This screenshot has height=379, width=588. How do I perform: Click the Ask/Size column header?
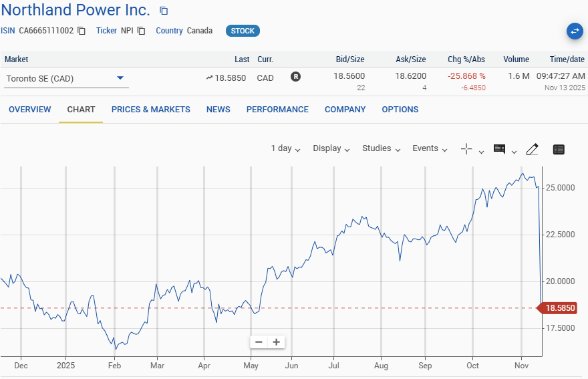(x=411, y=59)
